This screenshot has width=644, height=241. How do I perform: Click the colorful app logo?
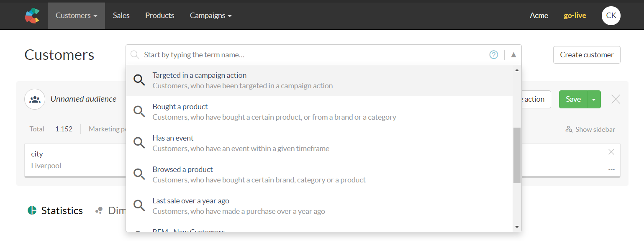pos(32,15)
